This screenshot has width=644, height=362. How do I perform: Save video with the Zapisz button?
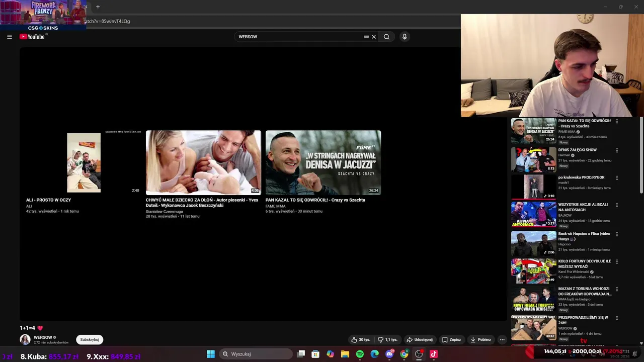pos(451,340)
